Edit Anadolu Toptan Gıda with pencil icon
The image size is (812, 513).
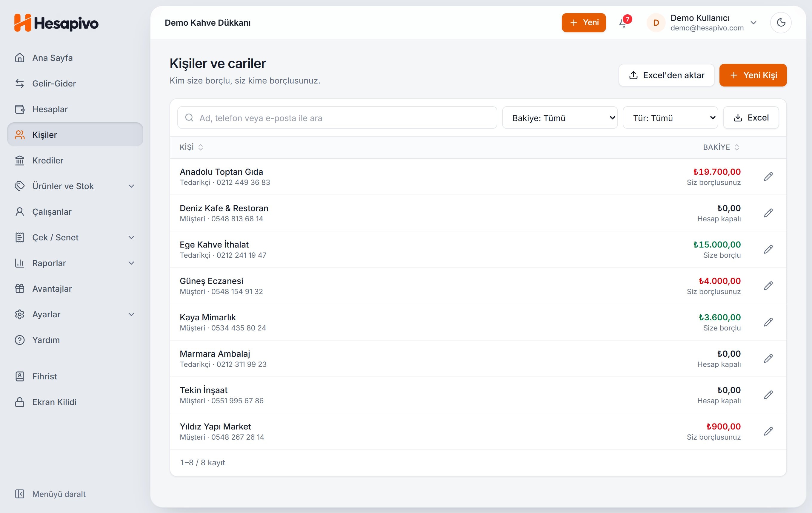click(768, 177)
